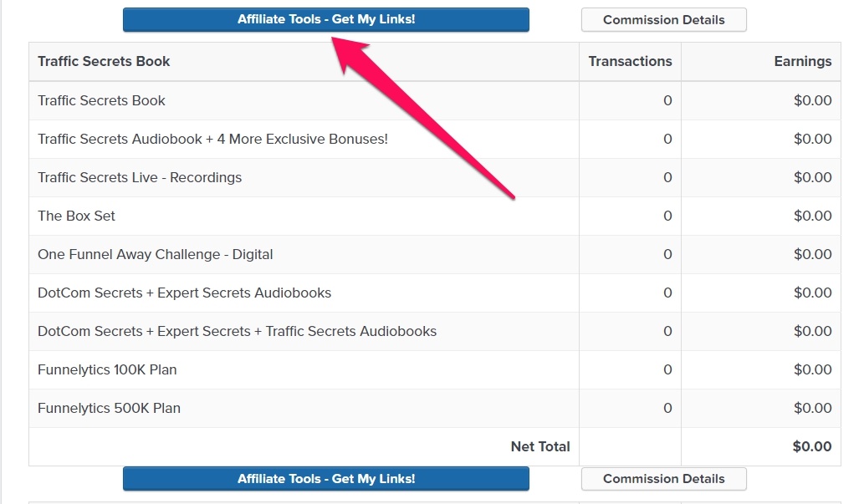
Task: Click Traffic Secrets Live - Recordings transactions count
Action: pyautogui.click(x=667, y=177)
